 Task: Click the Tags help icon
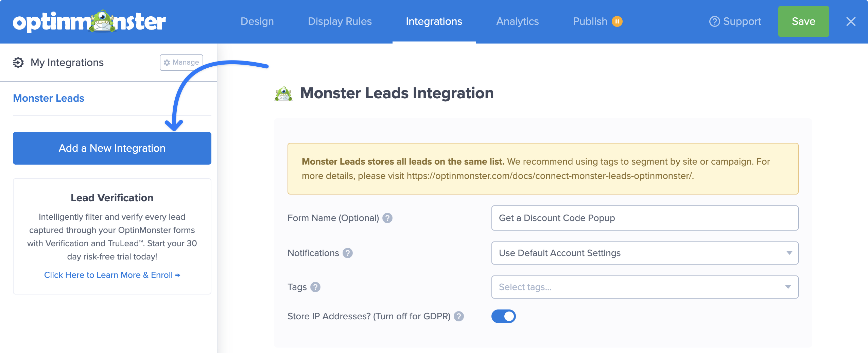[315, 287]
